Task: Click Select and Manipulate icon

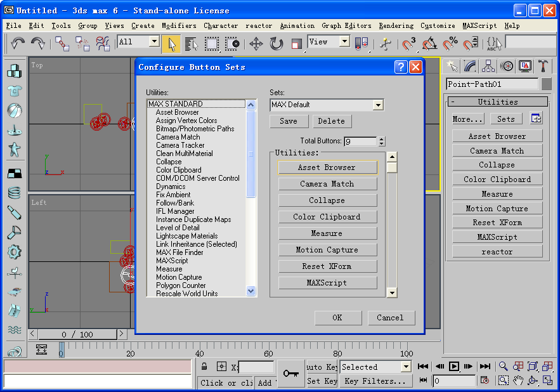Action: (386, 44)
